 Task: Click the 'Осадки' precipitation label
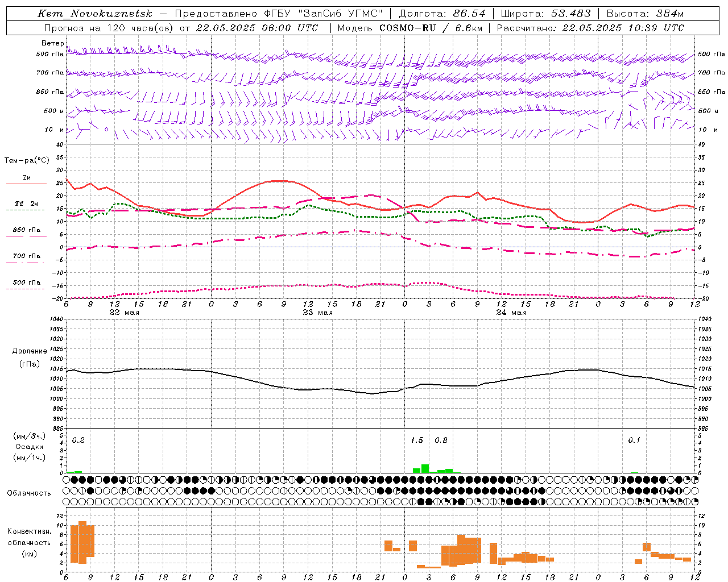click(30, 447)
